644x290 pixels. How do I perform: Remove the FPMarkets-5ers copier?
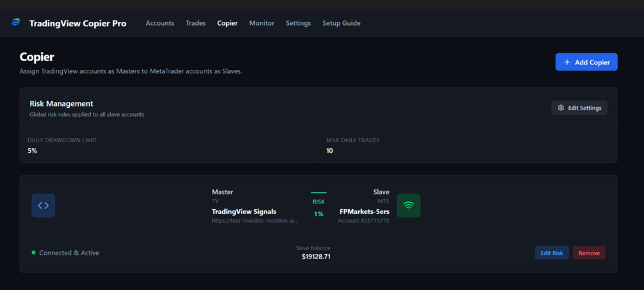tap(589, 253)
